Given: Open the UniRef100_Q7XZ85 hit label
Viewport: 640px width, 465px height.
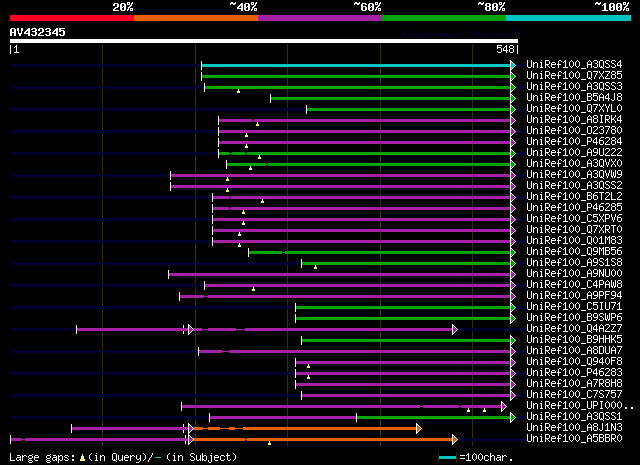Looking at the screenshot, I should click(574, 76).
